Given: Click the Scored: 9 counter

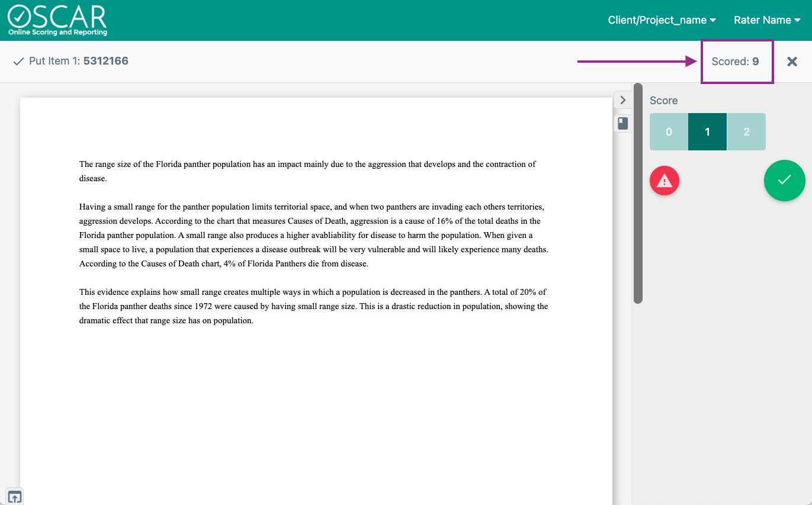Looking at the screenshot, I should [735, 62].
